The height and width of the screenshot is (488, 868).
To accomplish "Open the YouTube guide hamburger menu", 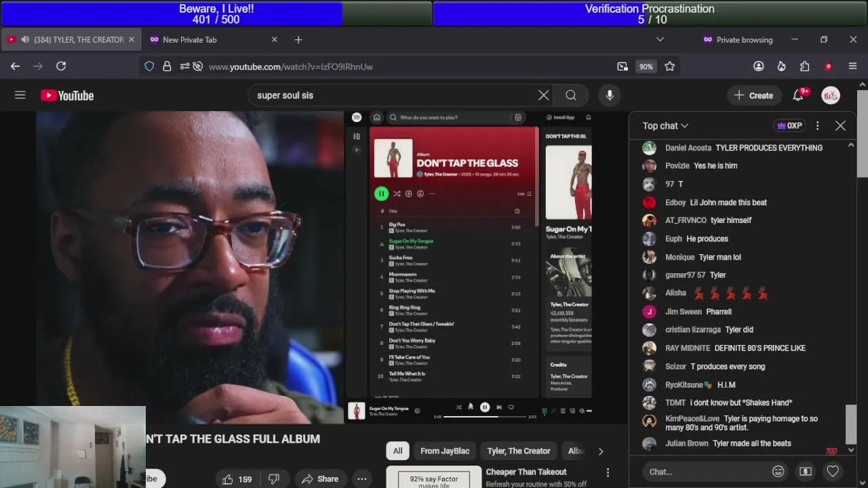I will point(20,96).
